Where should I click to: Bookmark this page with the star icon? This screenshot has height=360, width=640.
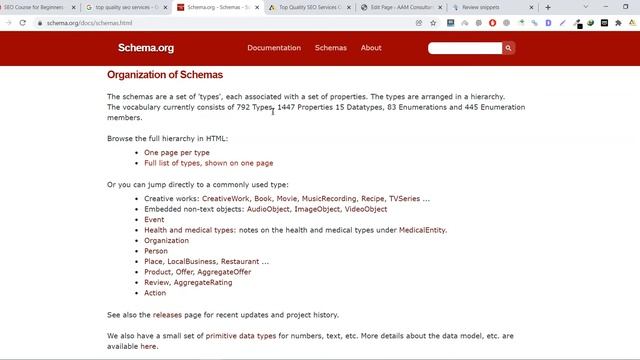[x=433, y=23]
